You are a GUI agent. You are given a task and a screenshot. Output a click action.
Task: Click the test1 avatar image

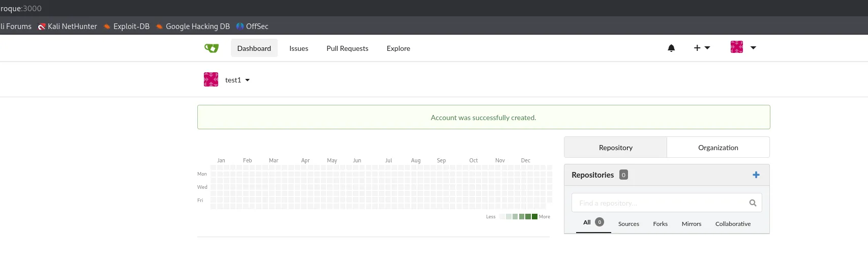coord(211,79)
